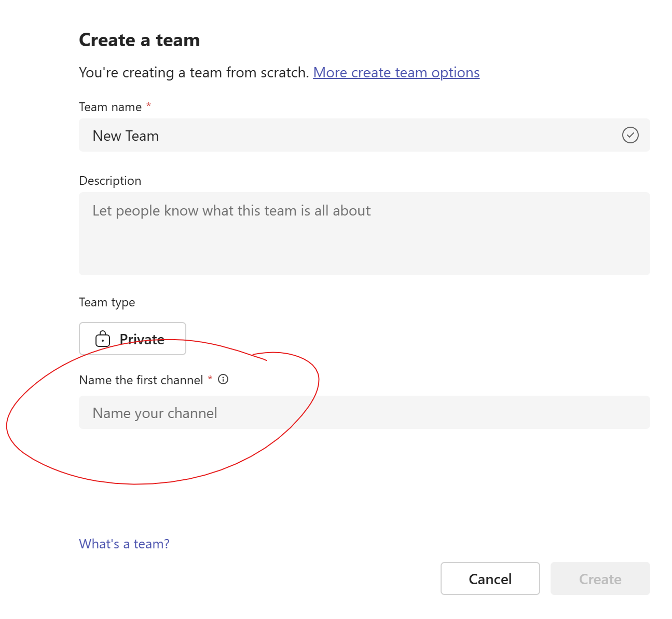Click the Create a team heading

139,40
